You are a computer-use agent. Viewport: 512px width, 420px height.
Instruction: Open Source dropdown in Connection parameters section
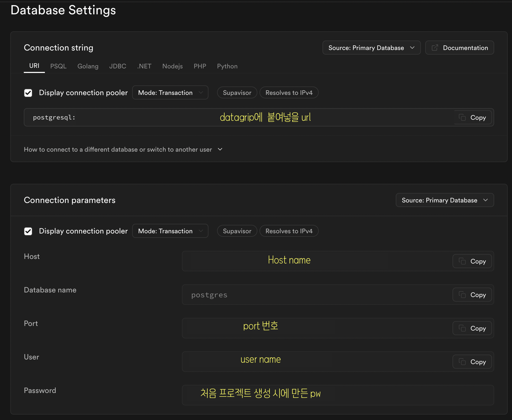click(445, 200)
